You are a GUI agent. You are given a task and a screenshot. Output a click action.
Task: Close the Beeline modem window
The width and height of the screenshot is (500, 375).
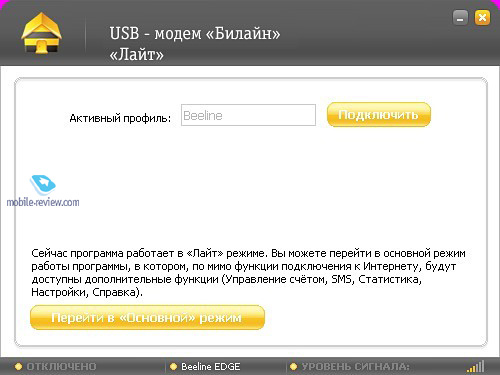pyautogui.click(x=482, y=18)
